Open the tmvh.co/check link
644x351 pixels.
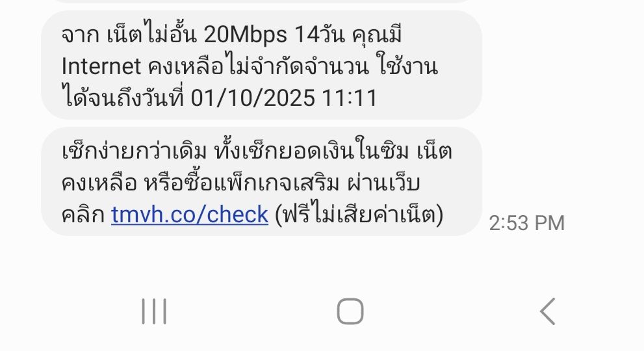coord(190,214)
